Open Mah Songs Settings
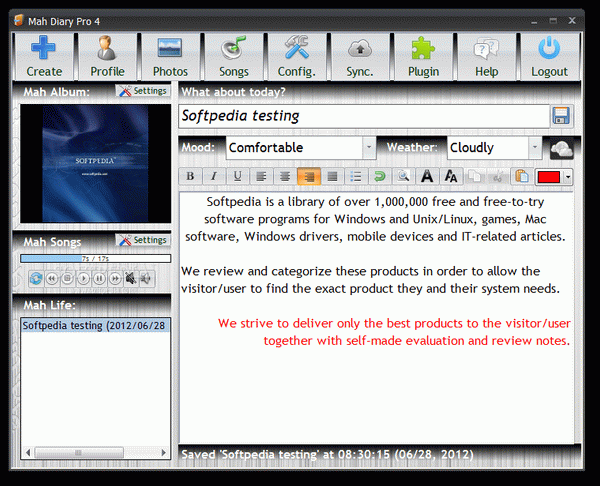This screenshot has width=600, height=486. click(x=143, y=240)
